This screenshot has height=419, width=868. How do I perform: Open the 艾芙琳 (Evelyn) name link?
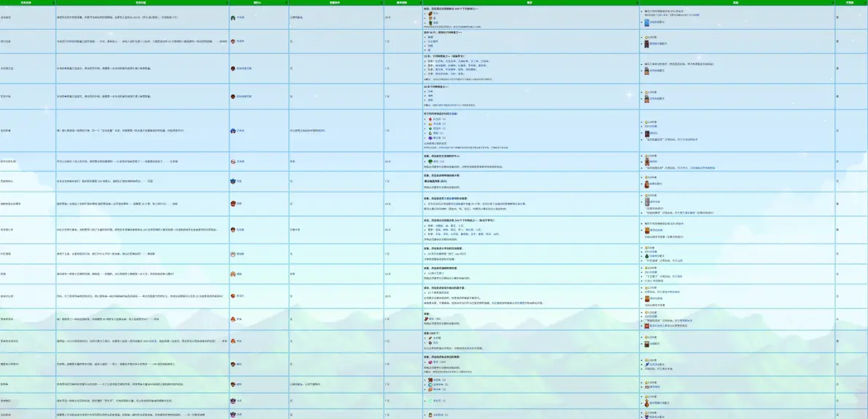(x=240, y=161)
